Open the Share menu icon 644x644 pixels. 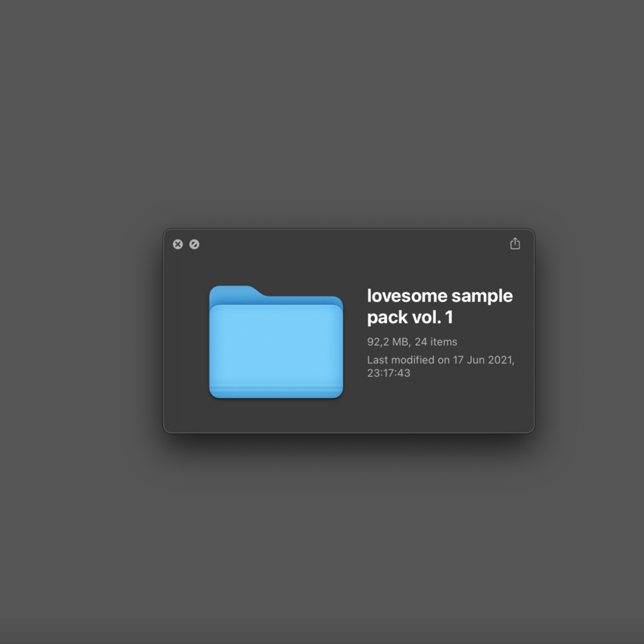[x=515, y=244]
